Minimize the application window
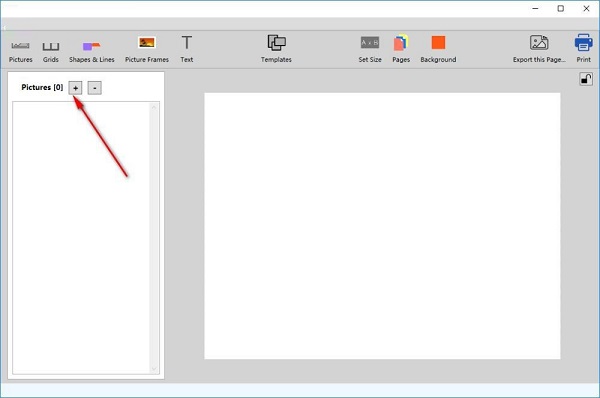 tap(535, 8)
